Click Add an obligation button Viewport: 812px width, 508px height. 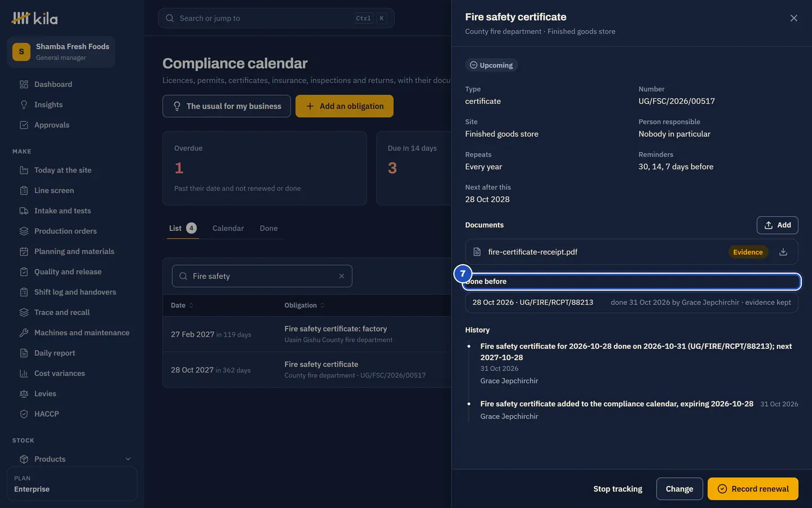pyautogui.click(x=345, y=106)
